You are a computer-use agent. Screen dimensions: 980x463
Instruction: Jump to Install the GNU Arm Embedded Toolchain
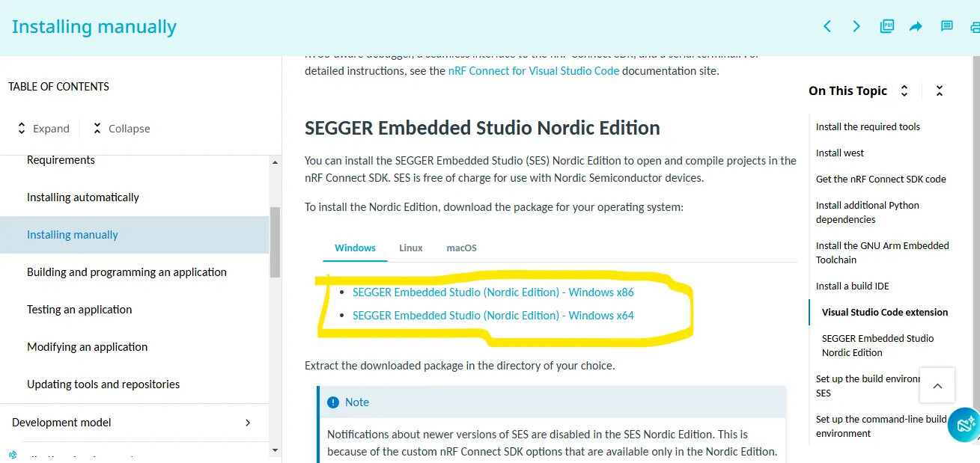click(x=883, y=253)
